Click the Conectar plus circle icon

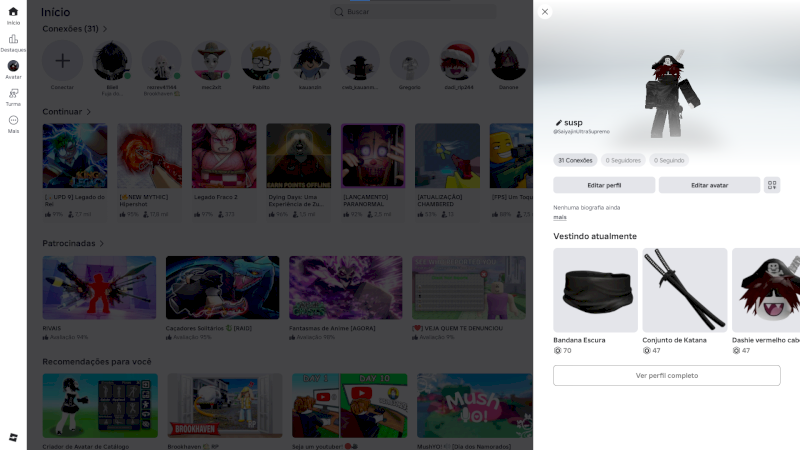pyautogui.click(x=62, y=61)
